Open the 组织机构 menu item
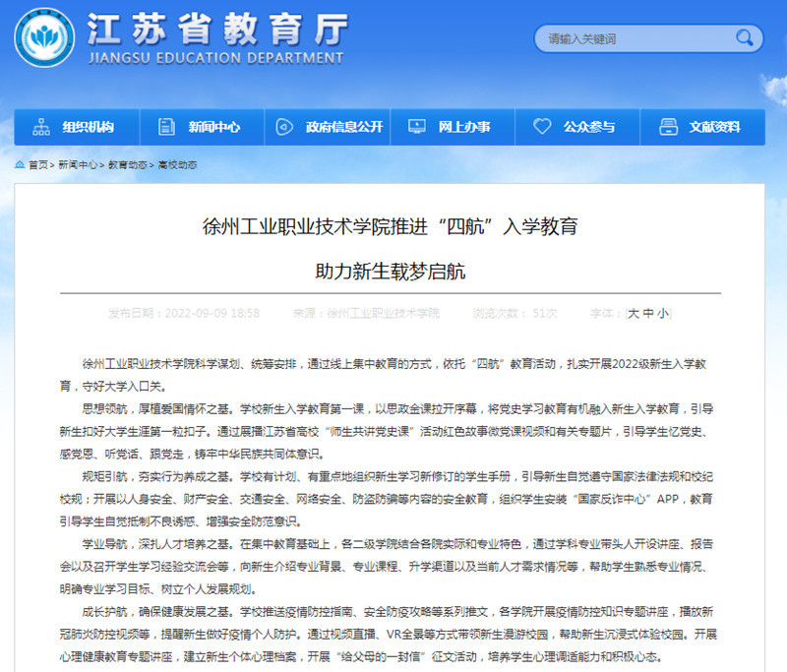787x672 pixels. coord(89,127)
